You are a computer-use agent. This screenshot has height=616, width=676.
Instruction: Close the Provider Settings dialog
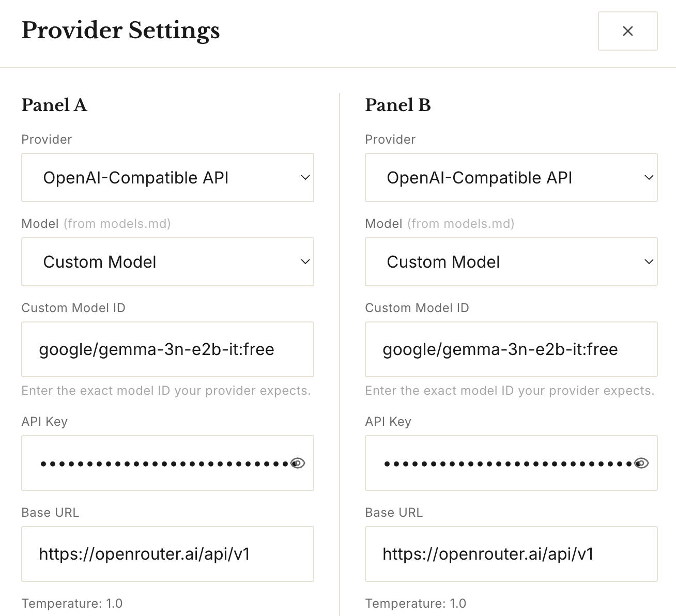[x=627, y=31]
